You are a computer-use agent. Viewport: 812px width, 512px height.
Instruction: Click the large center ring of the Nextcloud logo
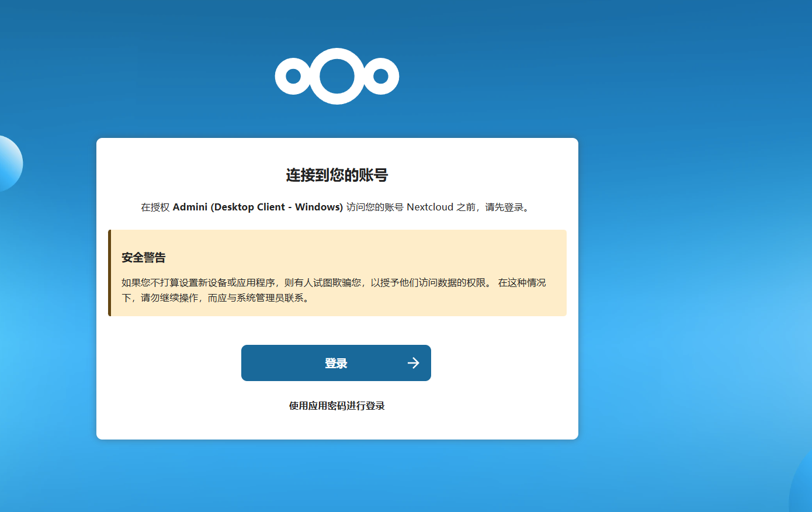(337, 76)
